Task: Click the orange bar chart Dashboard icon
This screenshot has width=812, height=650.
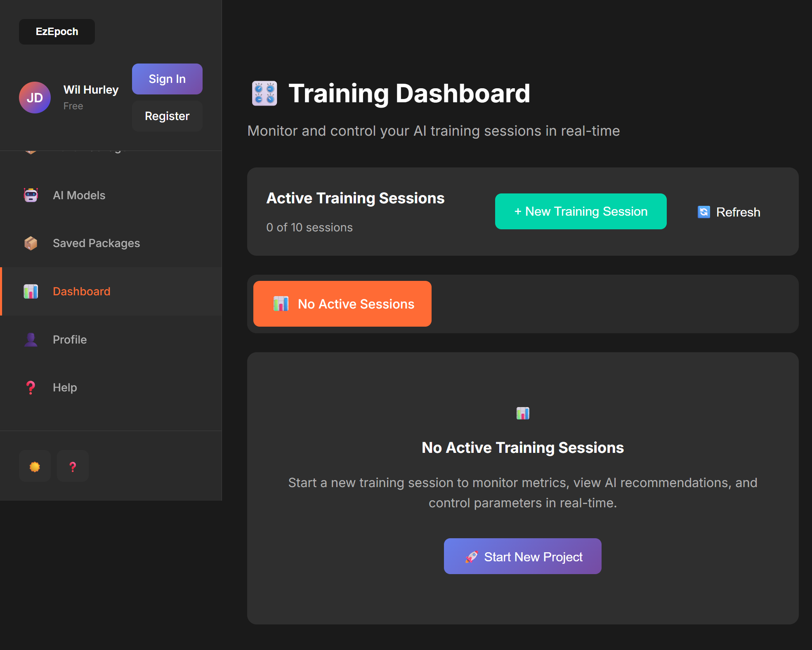Action: point(31,291)
